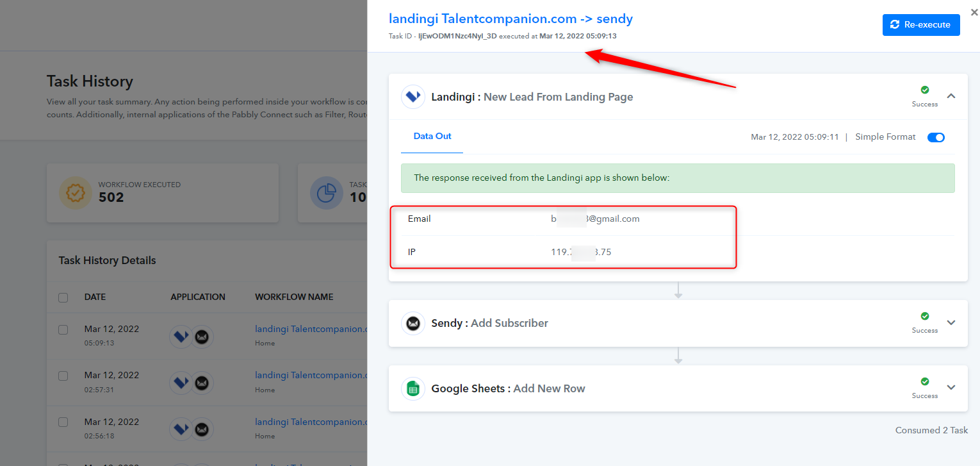Viewport: 980px width, 466px height.
Task: Open the workflow link in the 02:56:18 row
Action: pyautogui.click(x=311, y=422)
